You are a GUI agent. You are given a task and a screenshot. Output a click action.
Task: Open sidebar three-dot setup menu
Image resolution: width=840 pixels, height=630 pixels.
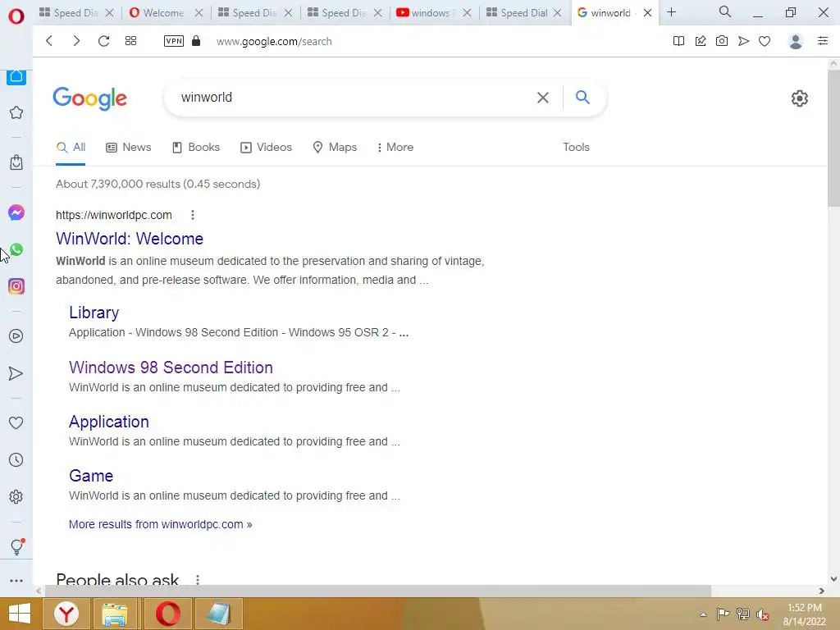tap(16, 581)
